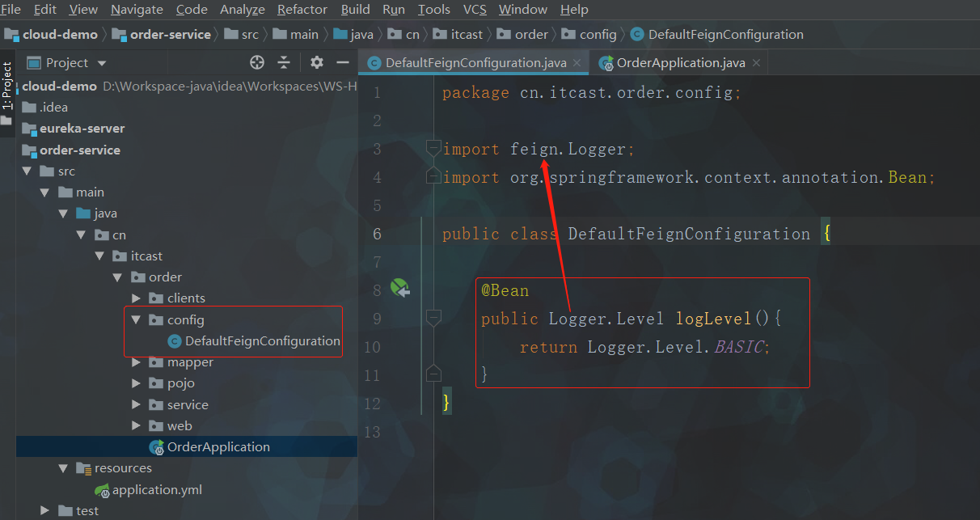Select OrderApplication in project tree

click(209, 446)
